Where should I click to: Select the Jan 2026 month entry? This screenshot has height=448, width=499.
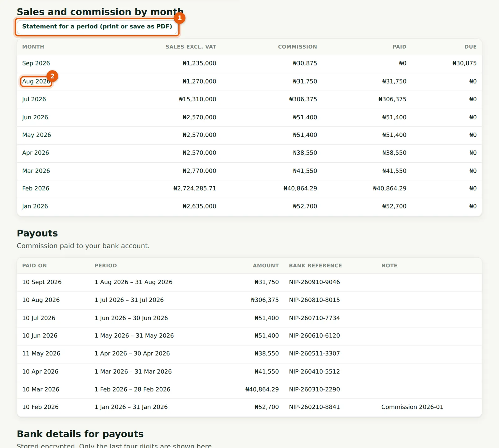pyautogui.click(x=35, y=206)
